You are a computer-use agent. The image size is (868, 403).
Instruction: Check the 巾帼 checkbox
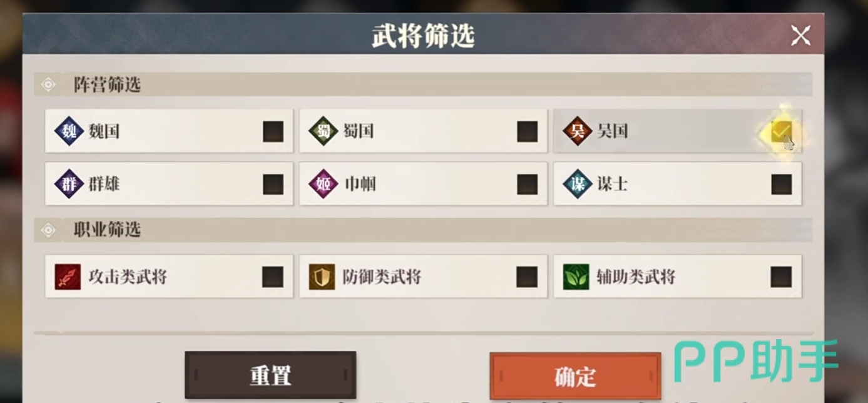pyautogui.click(x=527, y=184)
